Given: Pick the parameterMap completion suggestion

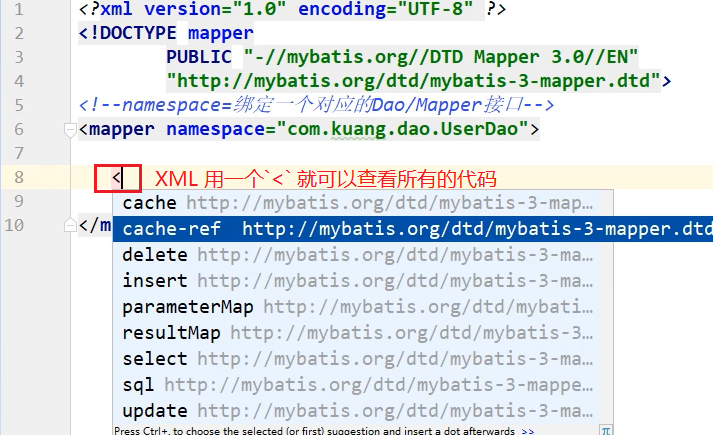Looking at the screenshot, I should [x=356, y=307].
